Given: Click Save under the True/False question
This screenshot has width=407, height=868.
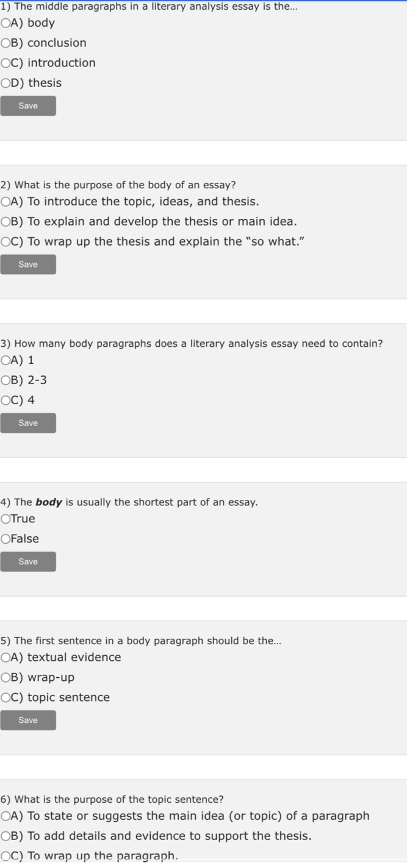Looking at the screenshot, I should click(28, 561).
